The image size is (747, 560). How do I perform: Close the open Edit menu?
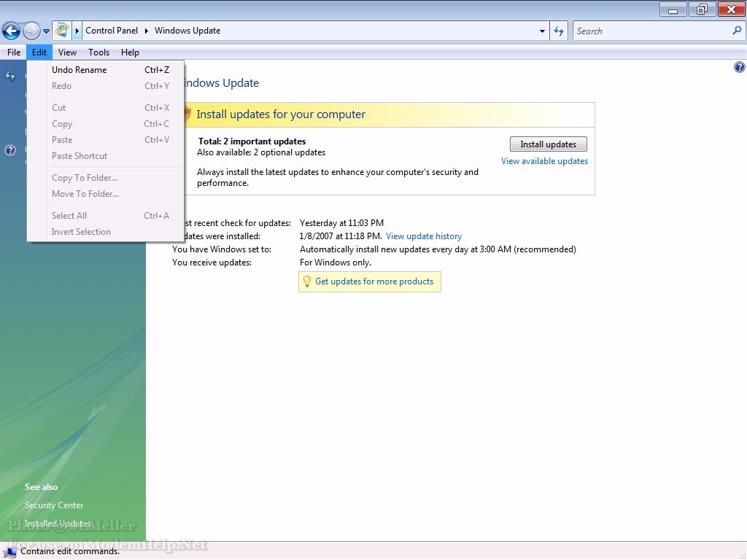coord(39,52)
